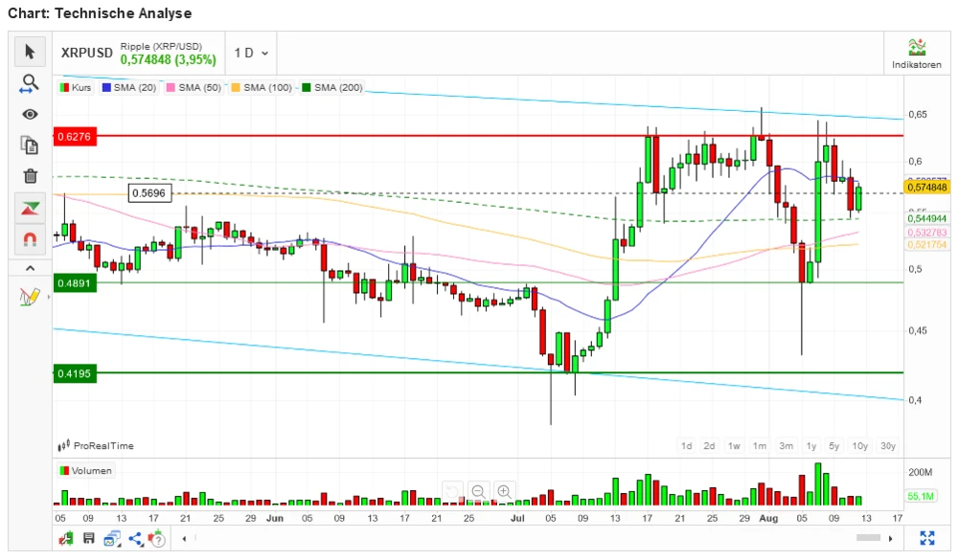Image resolution: width=958 pixels, height=560 pixels.
Task: Open chart settings wrench icon
Action: 66,539
